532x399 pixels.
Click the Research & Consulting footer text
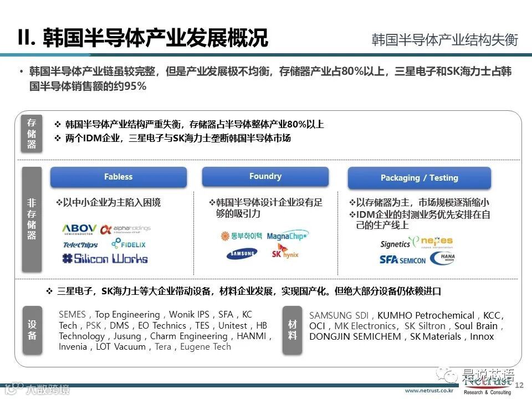(x=487, y=392)
